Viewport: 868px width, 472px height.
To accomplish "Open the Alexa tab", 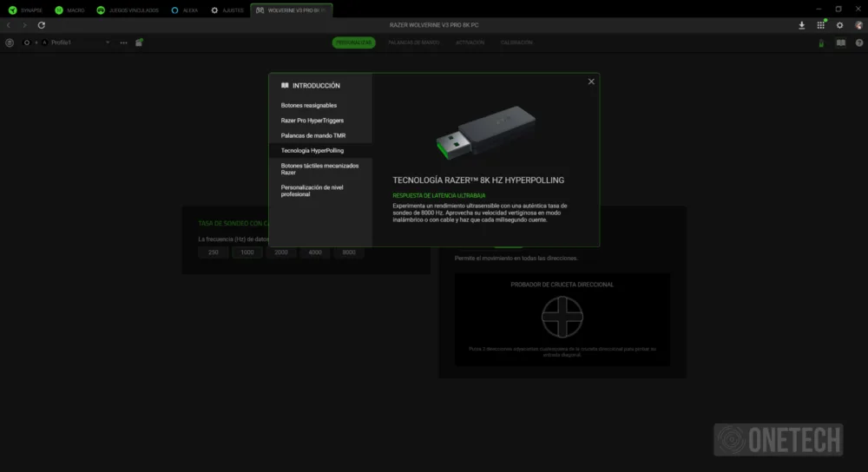I will pyautogui.click(x=184, y=10).
